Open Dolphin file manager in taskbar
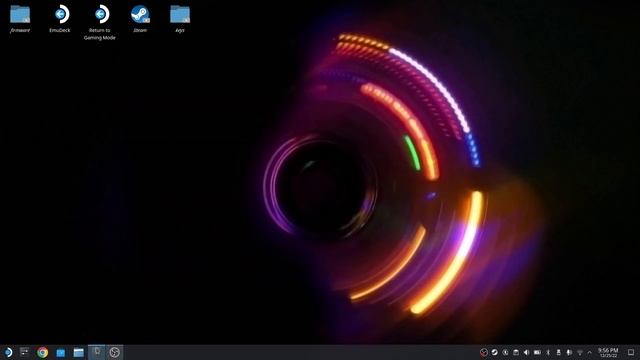 pos(78,352)
